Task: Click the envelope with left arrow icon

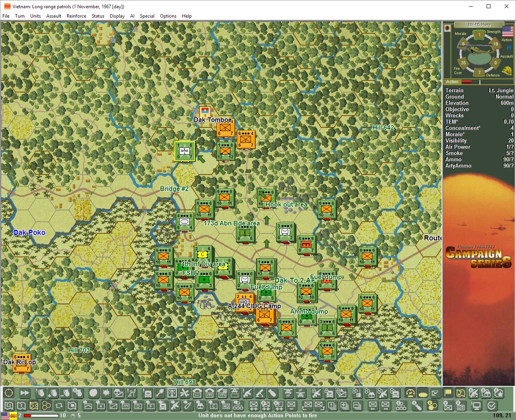Action: click(372, 405)
